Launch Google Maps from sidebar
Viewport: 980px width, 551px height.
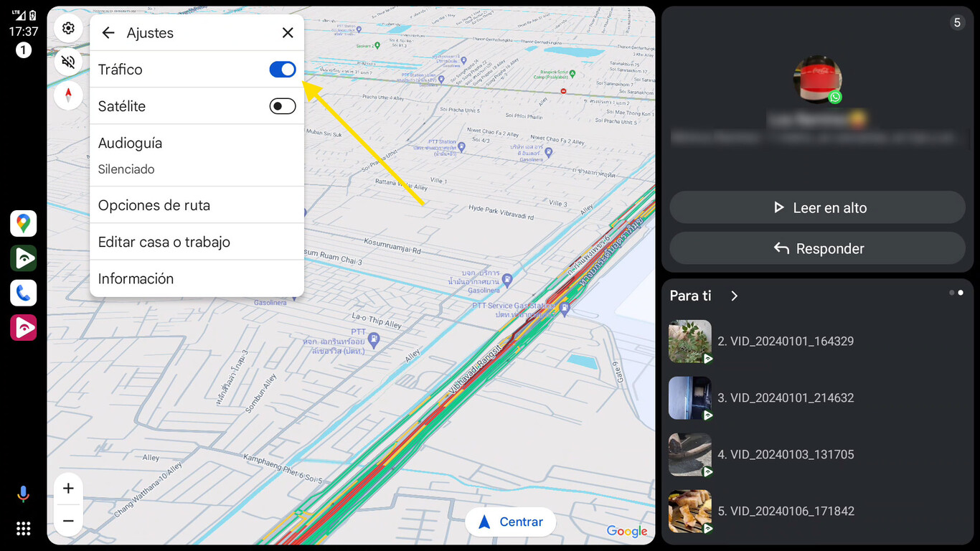[x=24, y=223]
